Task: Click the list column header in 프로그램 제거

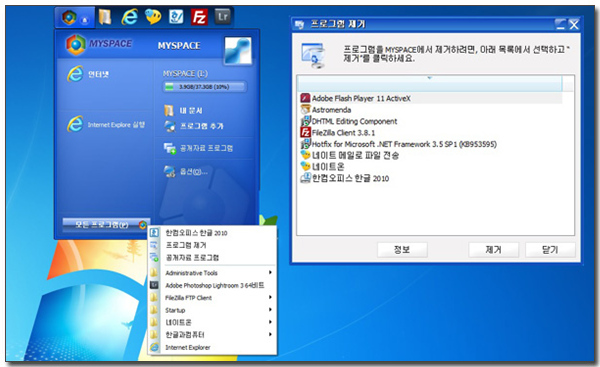Action: click(430, 83)
